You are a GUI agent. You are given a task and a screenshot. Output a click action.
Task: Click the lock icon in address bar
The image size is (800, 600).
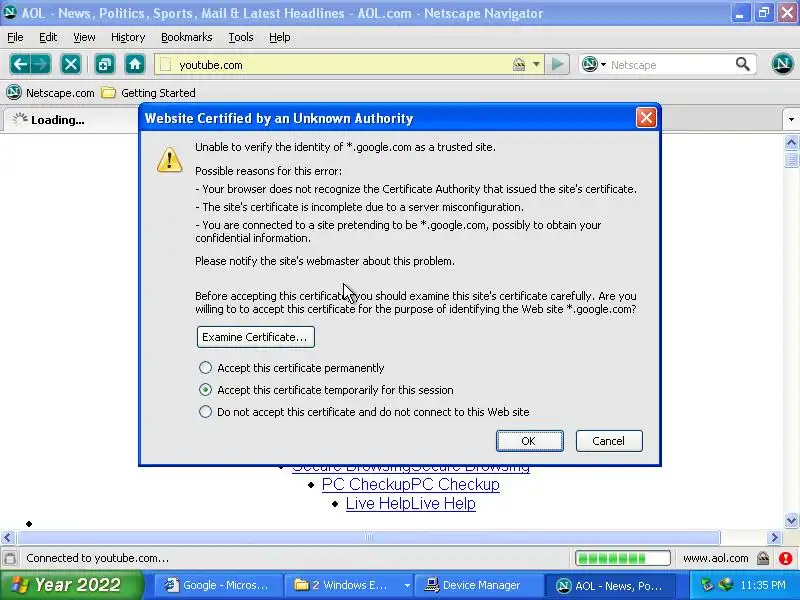point(519,64)
